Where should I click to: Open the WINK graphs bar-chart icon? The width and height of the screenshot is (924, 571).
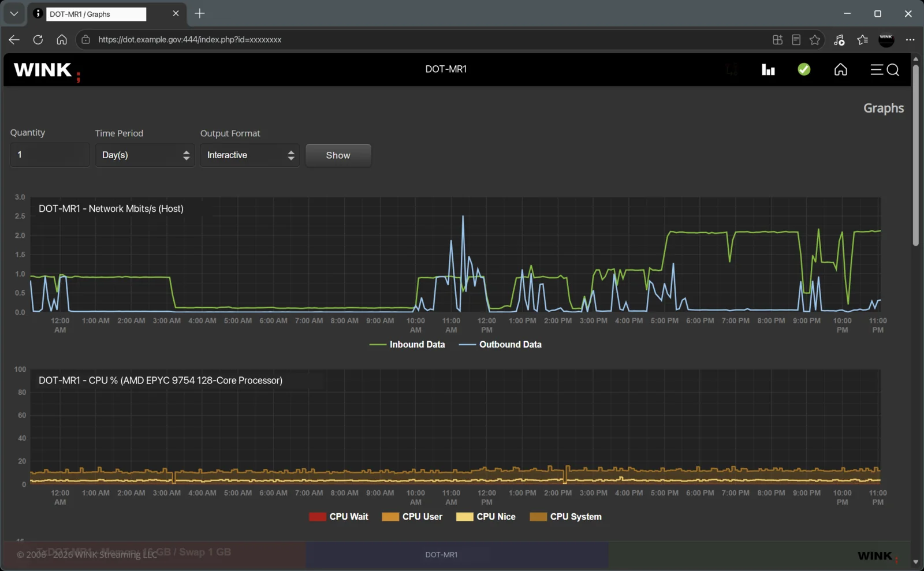[x=768, y=70]
